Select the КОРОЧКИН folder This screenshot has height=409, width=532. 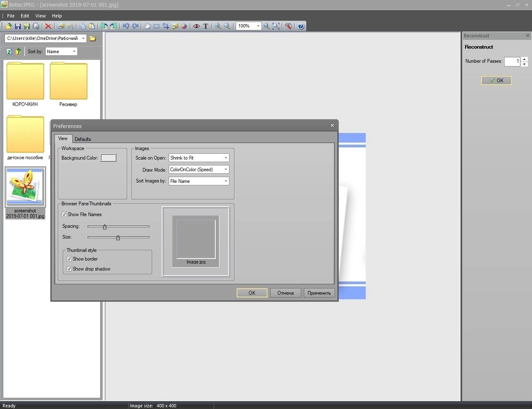coord(25,84)
